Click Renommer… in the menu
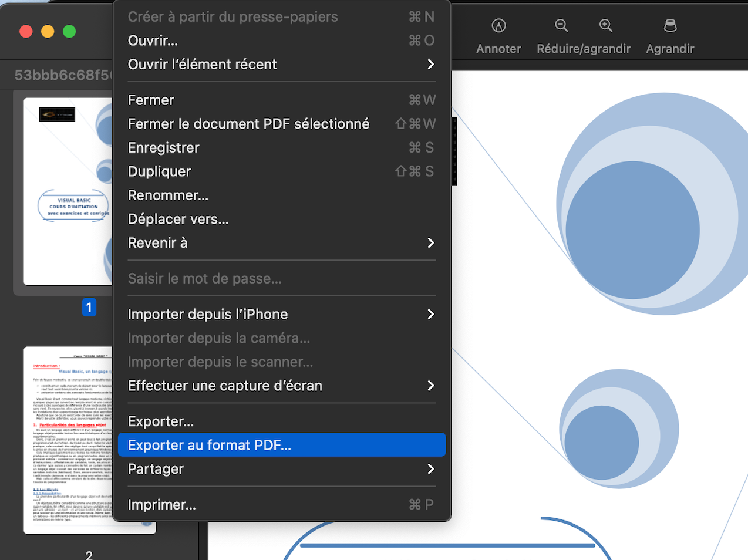This screenshot has width=748, height=560. pos(282,195)
